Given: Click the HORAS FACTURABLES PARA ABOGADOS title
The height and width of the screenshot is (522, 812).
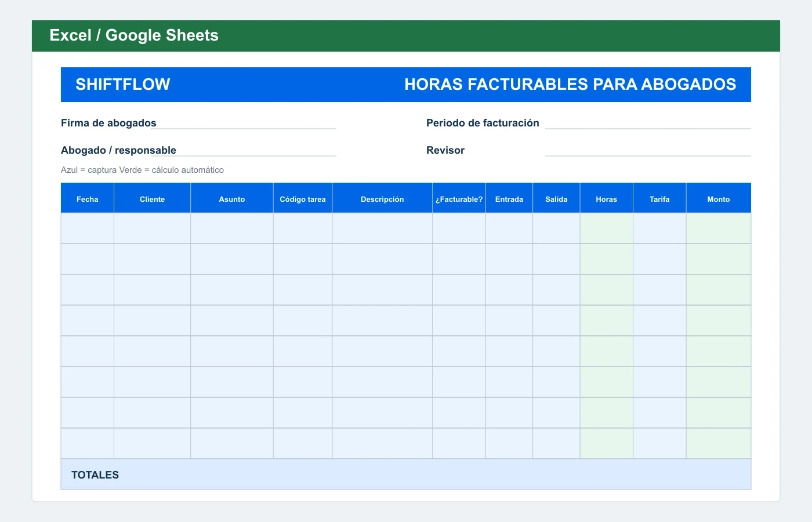Looking at the screenshot, I should tap(570, 85).
